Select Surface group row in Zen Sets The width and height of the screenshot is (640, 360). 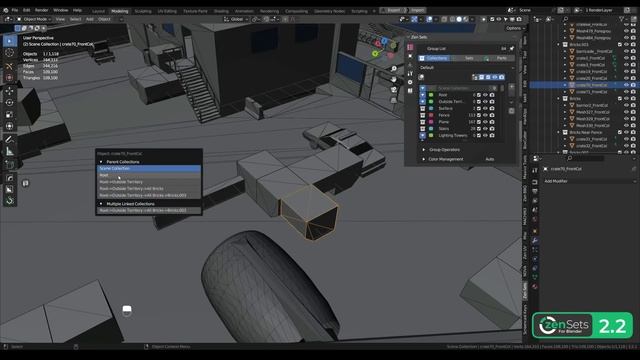click(445, 109)
